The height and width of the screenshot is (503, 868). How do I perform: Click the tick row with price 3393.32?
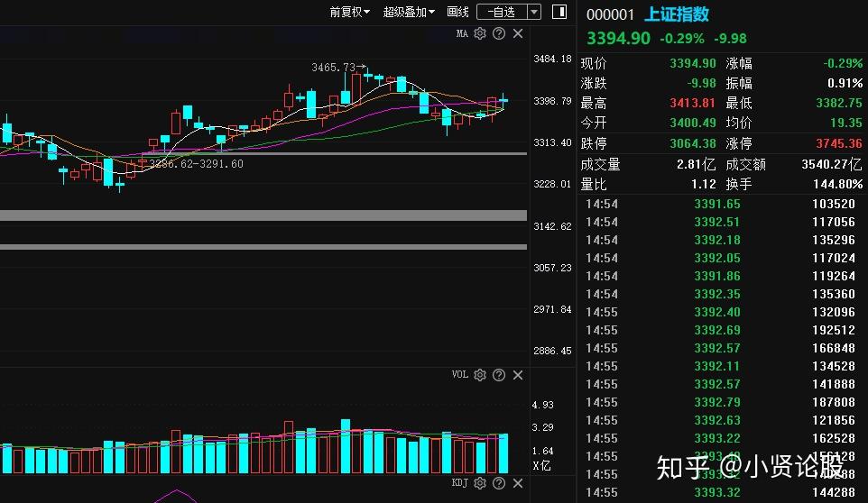tap(720, 492)
